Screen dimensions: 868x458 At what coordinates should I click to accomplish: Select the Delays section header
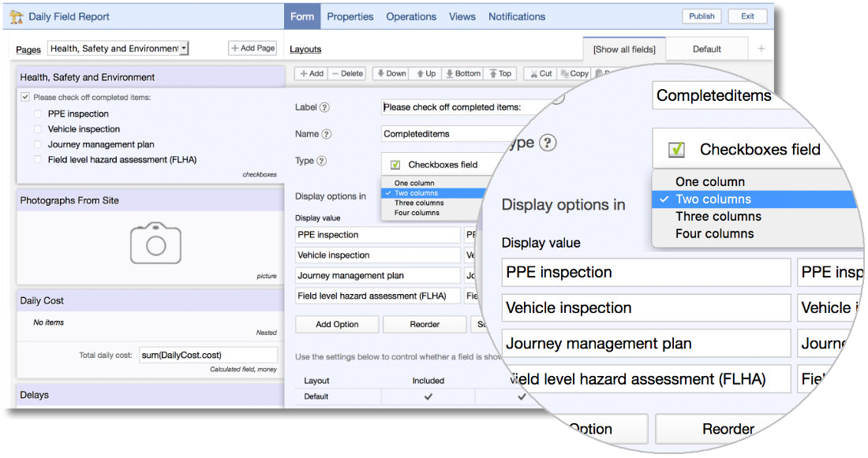[x=150, y=395]
